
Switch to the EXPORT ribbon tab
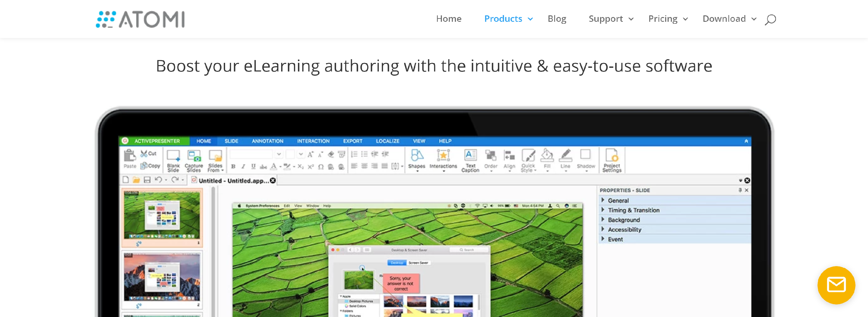coord(353,141)
